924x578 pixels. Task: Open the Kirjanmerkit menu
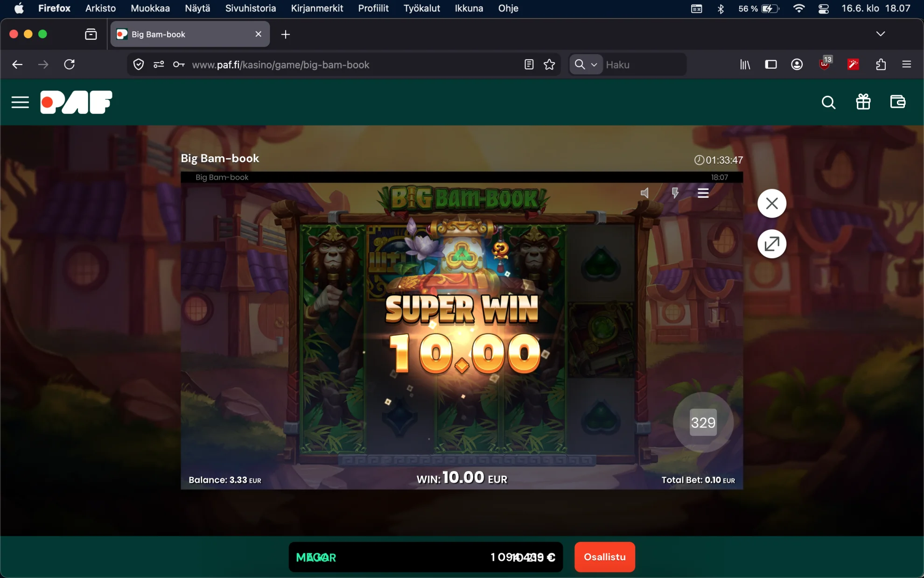(317, 8)
